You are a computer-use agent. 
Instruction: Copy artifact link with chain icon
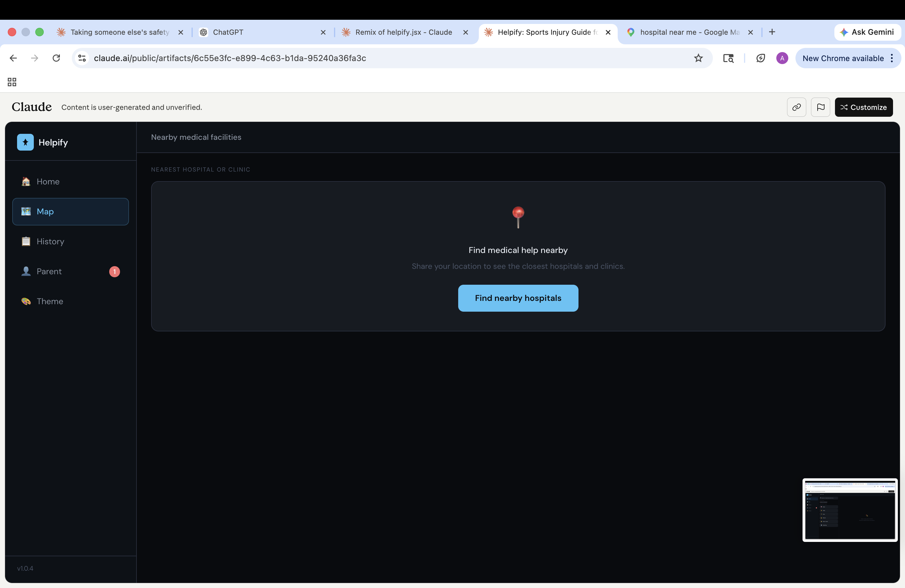click(x=796, y=107)
